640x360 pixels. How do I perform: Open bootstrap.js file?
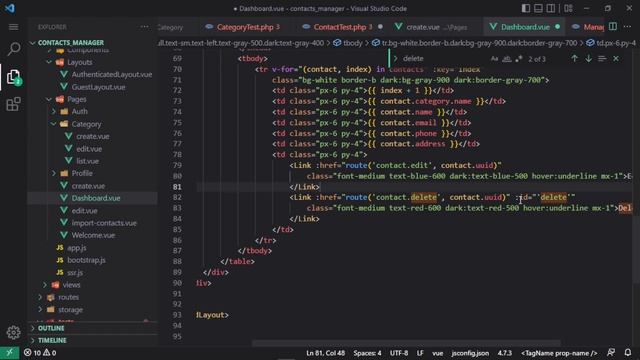pos(86,260)
